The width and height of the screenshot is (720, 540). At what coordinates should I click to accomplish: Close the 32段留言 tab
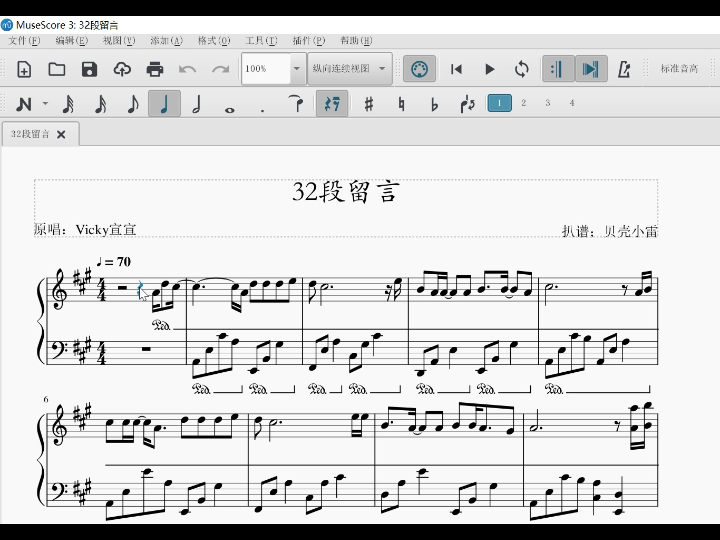click(x=61, y=135)
